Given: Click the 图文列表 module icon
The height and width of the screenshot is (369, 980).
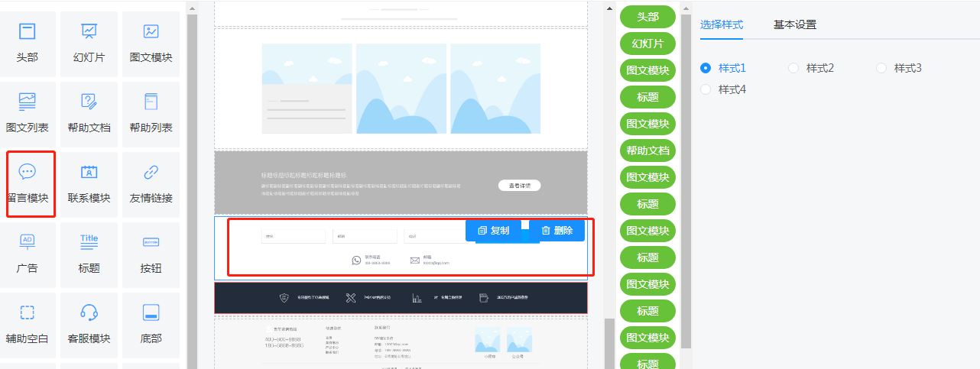Looking at the screenshot, I should pos(28,102).
